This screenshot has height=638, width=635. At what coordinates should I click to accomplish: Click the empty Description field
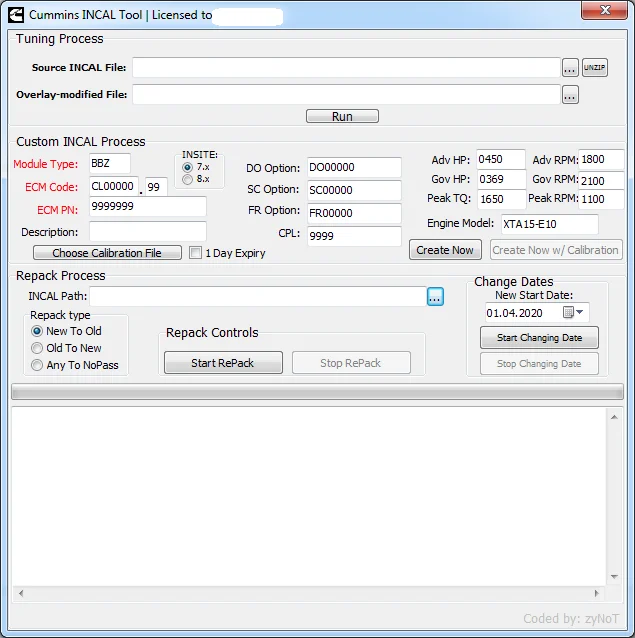pos(148,232)
